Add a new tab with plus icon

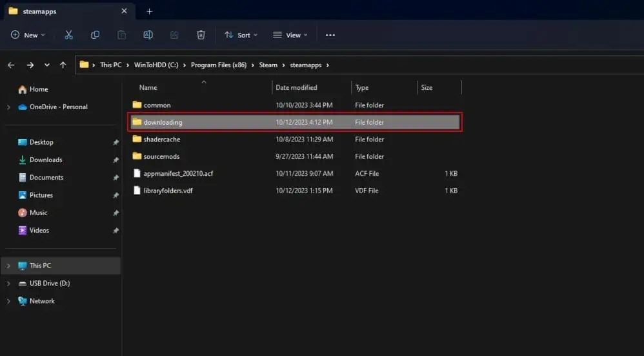(x=149, y=11)
